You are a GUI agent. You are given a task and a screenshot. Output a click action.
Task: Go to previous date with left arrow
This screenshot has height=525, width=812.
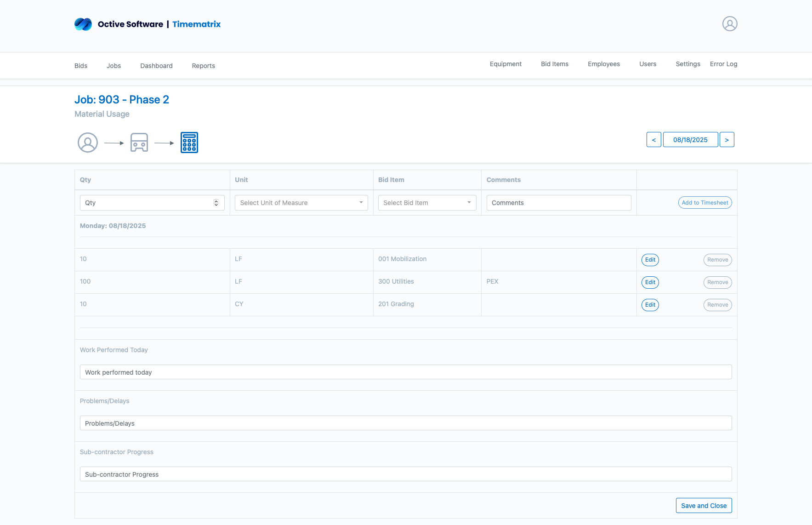(653, 140)
